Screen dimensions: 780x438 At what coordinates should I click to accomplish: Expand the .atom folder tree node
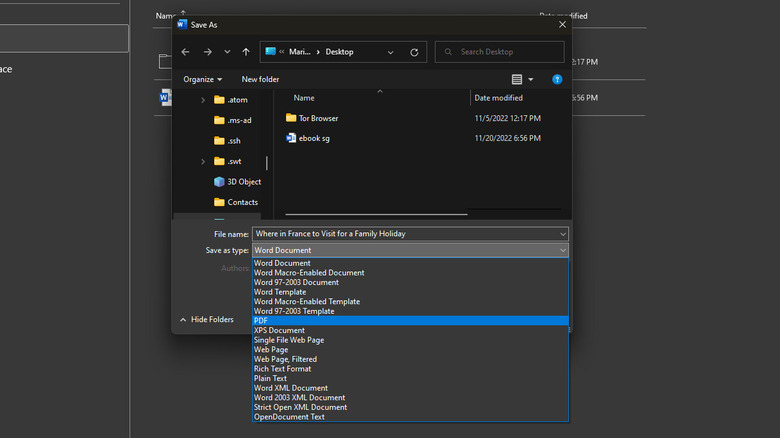click(203, 100)
